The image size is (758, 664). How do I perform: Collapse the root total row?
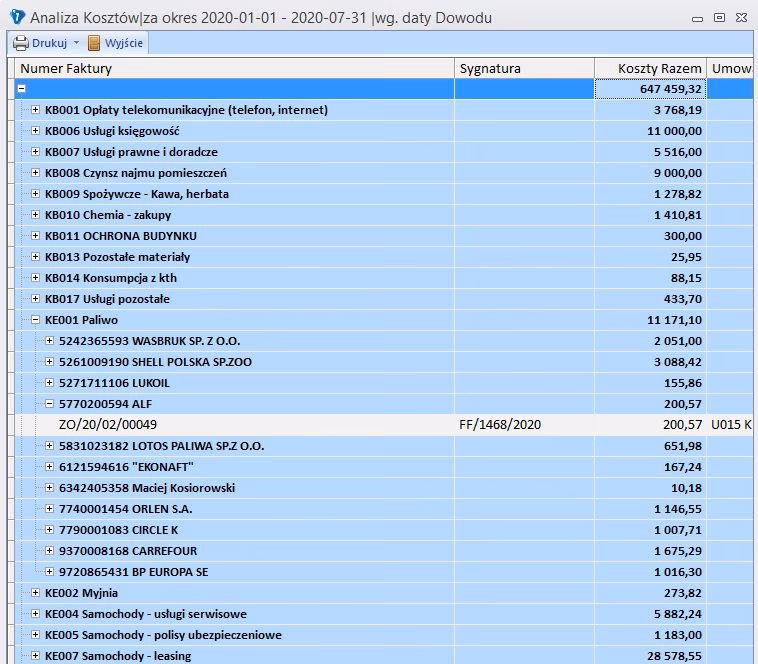(21, 88)
